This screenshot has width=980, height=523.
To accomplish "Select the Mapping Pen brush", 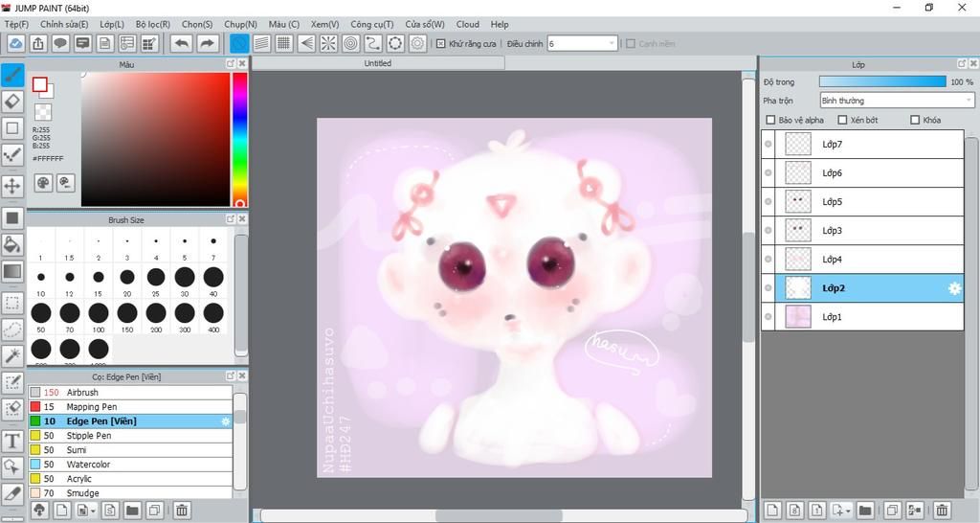I will (130, 407).
